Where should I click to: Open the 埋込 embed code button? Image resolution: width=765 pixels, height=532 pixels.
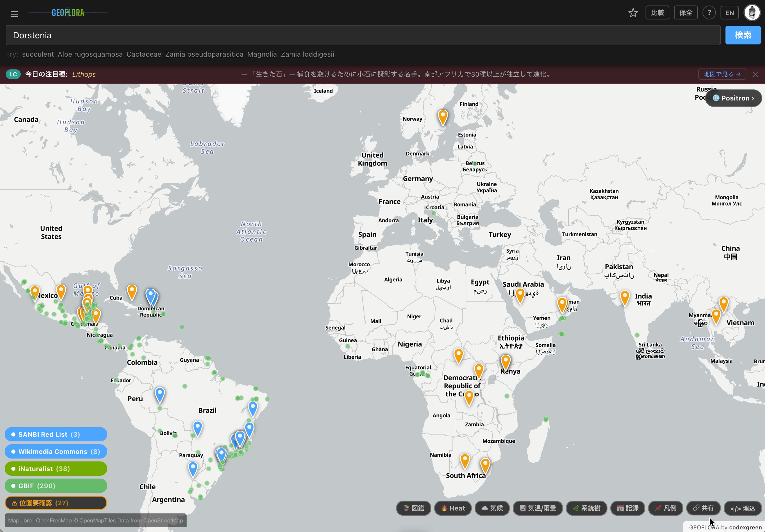[743, 508]
